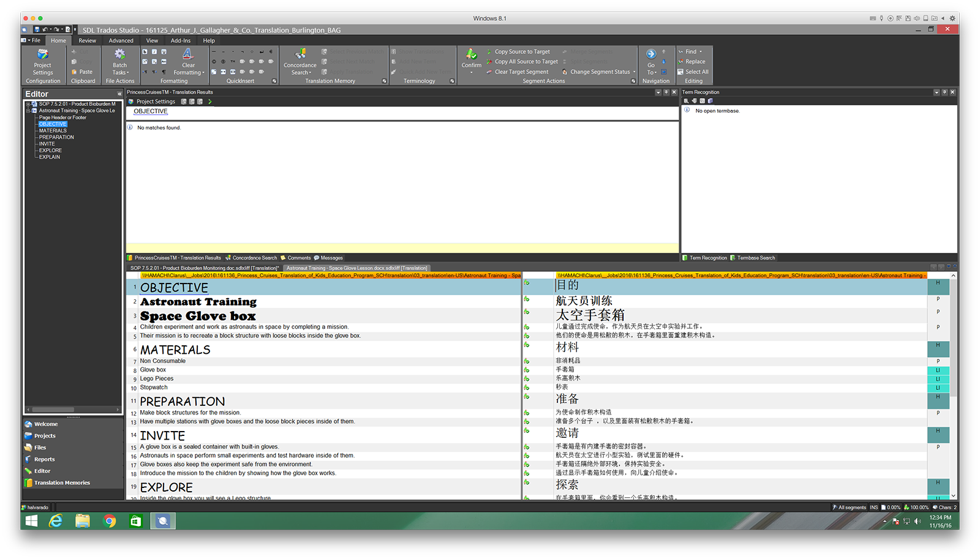This screenshot has width=980, height=559.
Task: Expand the SOP 7.5.2.01 tree node
Action: [x=28, y=104]
